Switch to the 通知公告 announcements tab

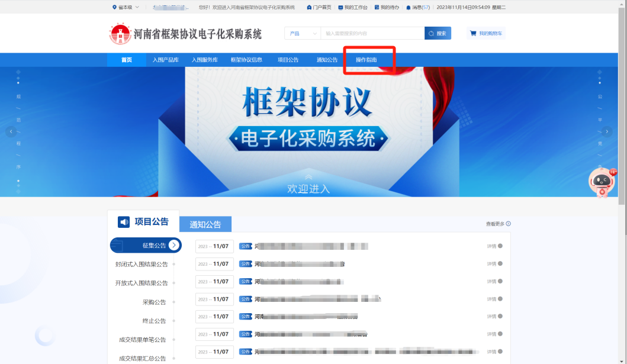[x=205, y=224]
